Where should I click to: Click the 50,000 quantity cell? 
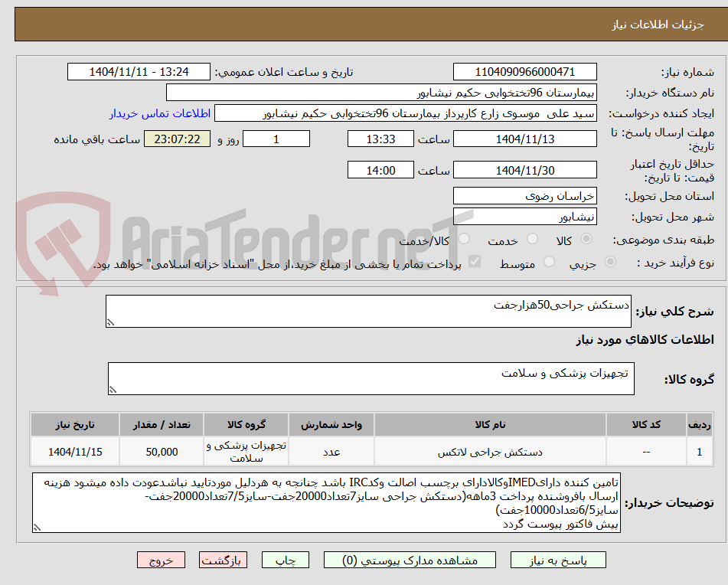(162, 452)
